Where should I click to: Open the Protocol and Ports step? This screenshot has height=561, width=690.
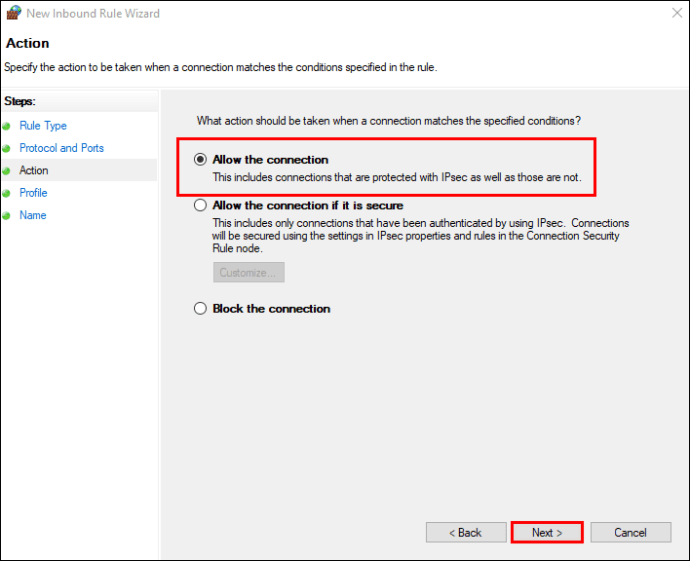(61, 148)
